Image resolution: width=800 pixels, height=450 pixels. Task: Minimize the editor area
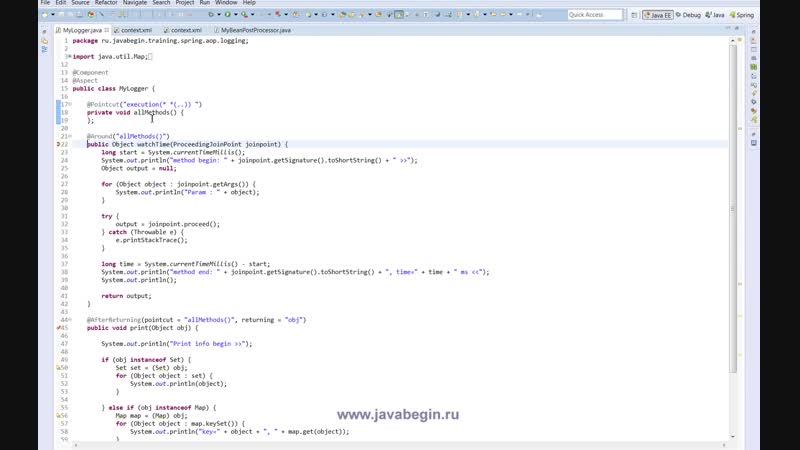[x=728, y=28]
